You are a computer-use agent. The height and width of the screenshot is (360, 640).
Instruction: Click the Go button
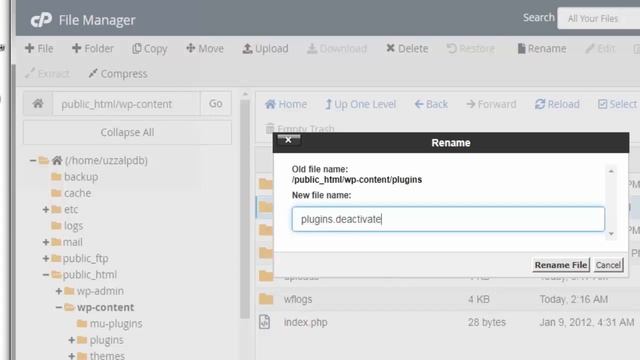pyautogui.click(x=216, y=104)
